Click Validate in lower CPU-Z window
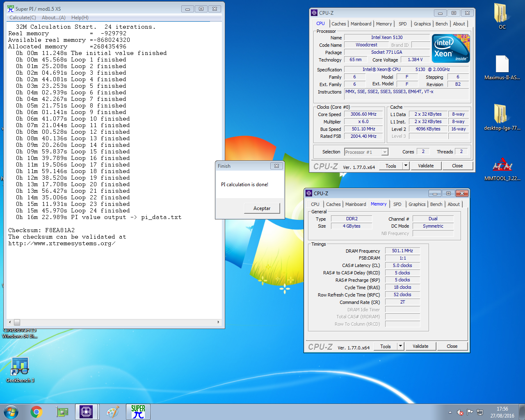525x420 pixels. 420,346
